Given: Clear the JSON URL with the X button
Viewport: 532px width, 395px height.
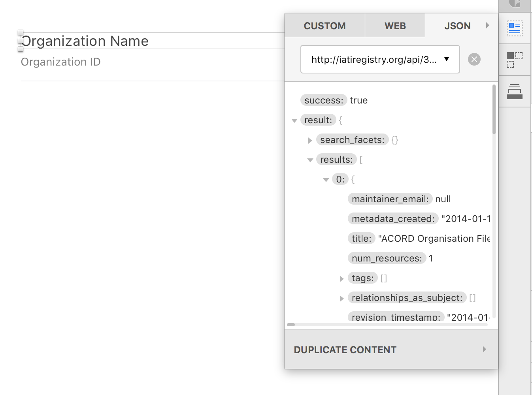Looking at the screenshot, I should coord(474,59).
